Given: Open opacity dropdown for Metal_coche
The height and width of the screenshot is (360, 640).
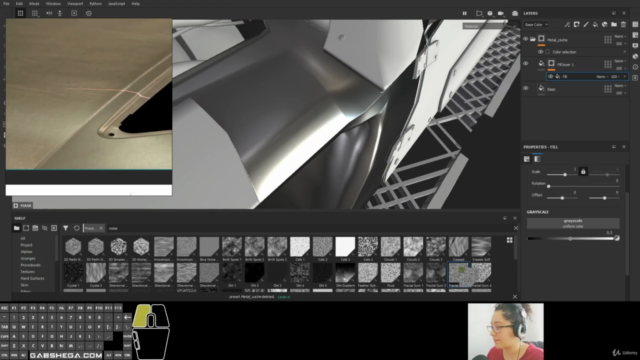Looking at the screenshot, I should pos(620,43).
